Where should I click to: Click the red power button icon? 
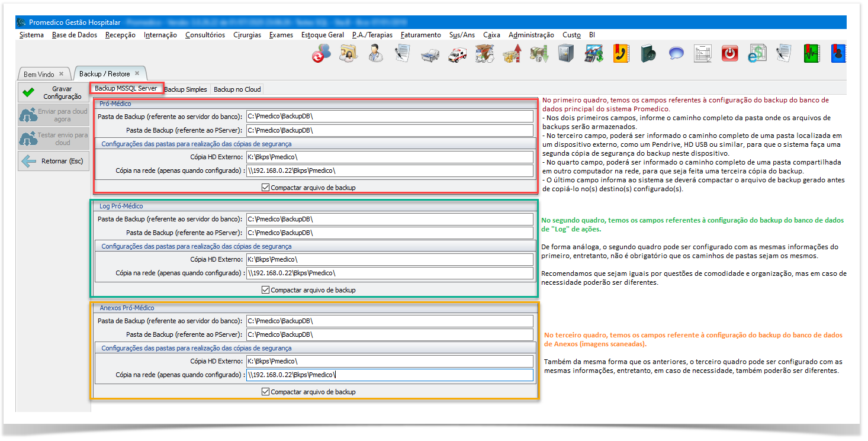click(x=729, y=53)
